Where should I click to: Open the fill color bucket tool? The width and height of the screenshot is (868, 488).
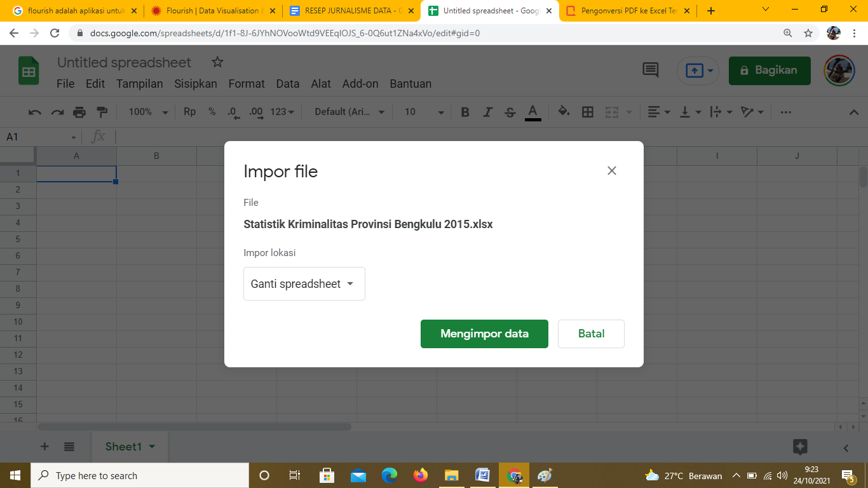pyautogui.click(x=564, y=112)
